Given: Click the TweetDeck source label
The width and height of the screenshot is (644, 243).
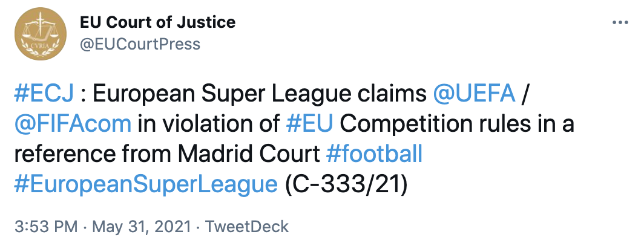Looking at the screenshot, I should click(246, 227).
